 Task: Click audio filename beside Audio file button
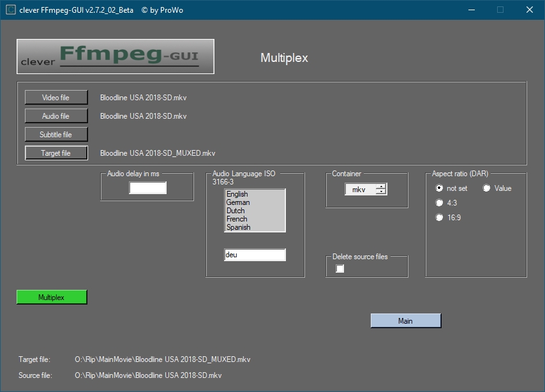coord(143,116)
